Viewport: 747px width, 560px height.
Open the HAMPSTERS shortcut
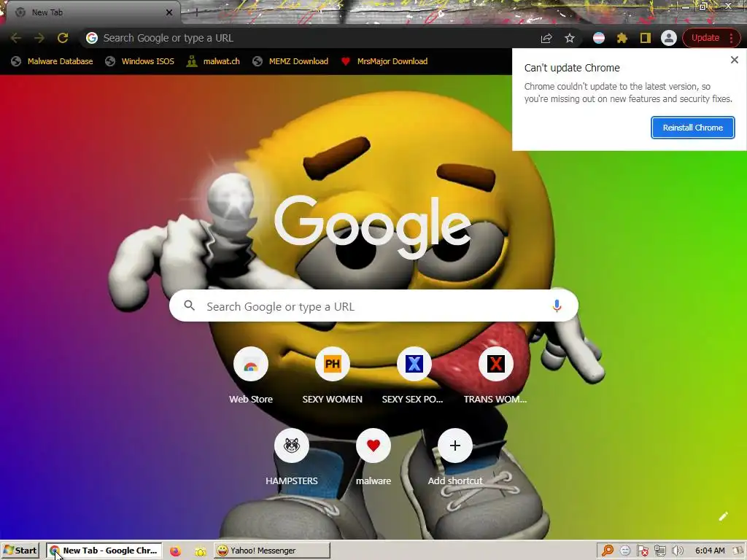(292, 457)
